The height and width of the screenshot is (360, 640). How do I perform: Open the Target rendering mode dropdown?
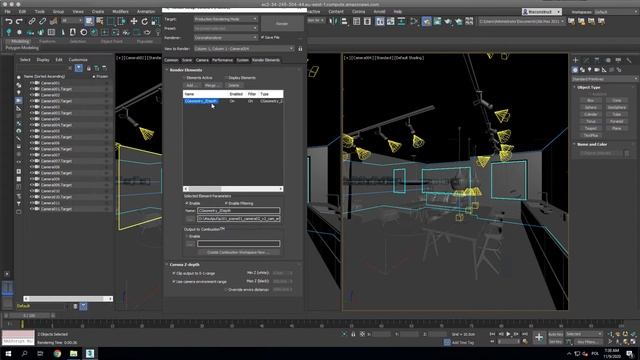tap(225, 19)
